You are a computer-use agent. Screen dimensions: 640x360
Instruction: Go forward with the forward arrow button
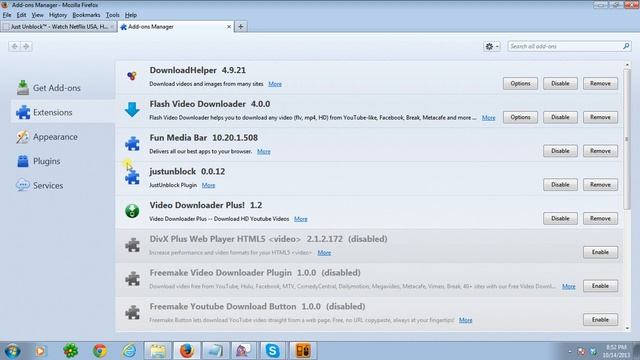tap(26, 47)
